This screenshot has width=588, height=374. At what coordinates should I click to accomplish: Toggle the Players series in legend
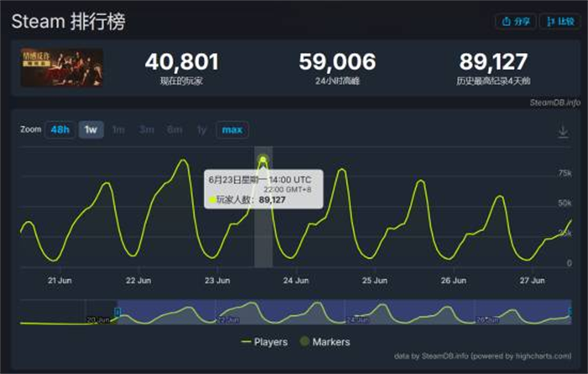point(265,342)
